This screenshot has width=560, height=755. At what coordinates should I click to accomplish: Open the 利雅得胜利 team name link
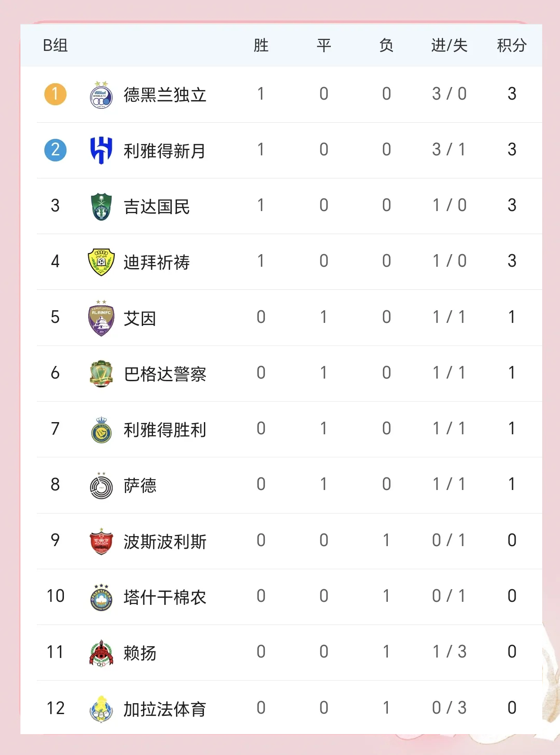pyautogui.click(x=165, y=430)
